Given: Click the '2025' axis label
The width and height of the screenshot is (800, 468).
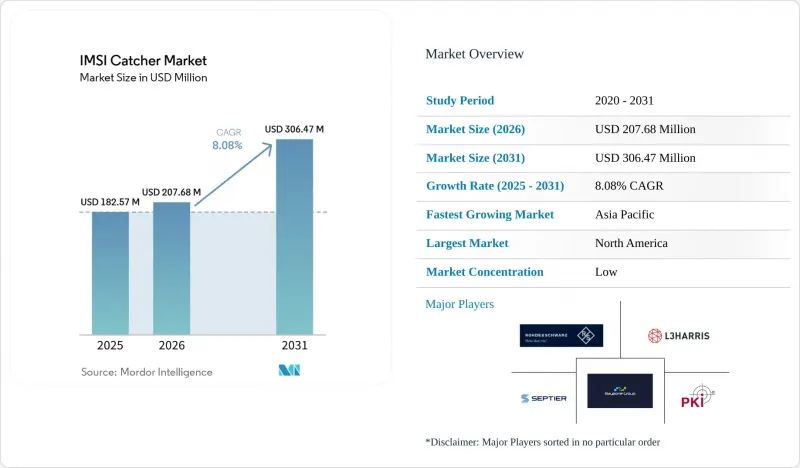Looking at the screenshot, I should click(x=110, y=346).
